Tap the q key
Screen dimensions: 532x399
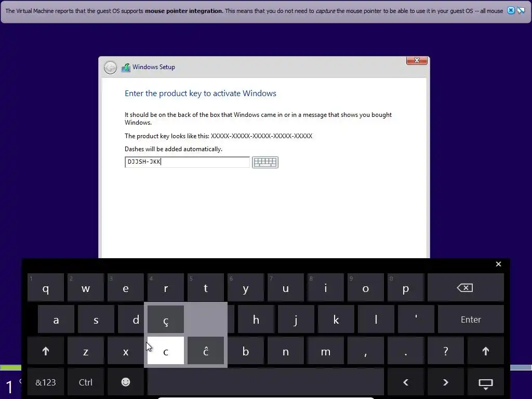46,288
